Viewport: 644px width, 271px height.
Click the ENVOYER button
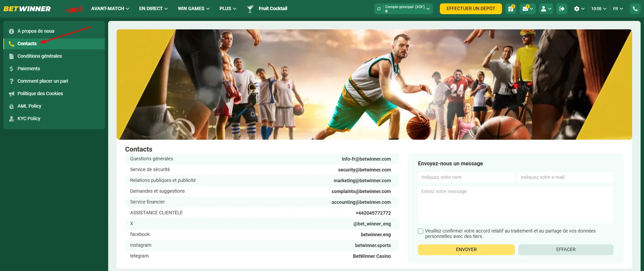(466, 250)
